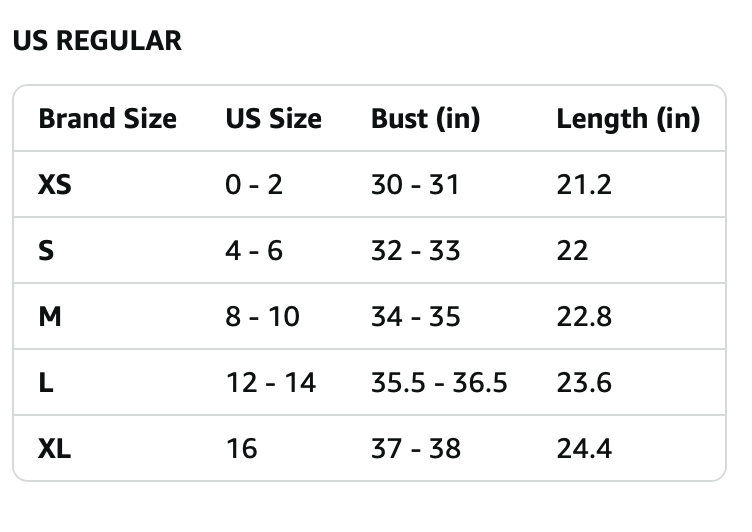The image size is (752, 532).
Task: Select the length 21.2 cell
Action: click(584, 184)
